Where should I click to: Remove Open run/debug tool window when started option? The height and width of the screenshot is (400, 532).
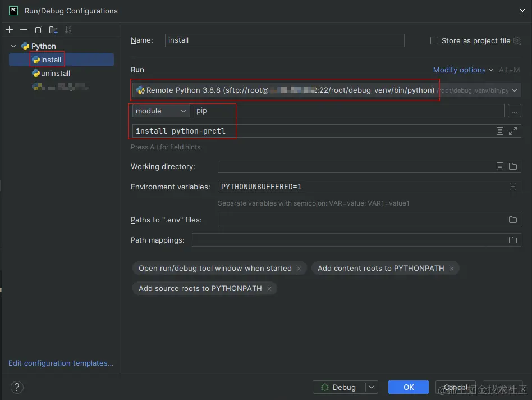(299, 269)
